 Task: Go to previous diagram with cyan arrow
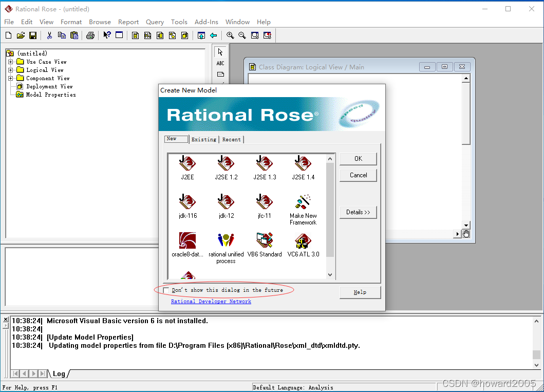tap(213, 35)
